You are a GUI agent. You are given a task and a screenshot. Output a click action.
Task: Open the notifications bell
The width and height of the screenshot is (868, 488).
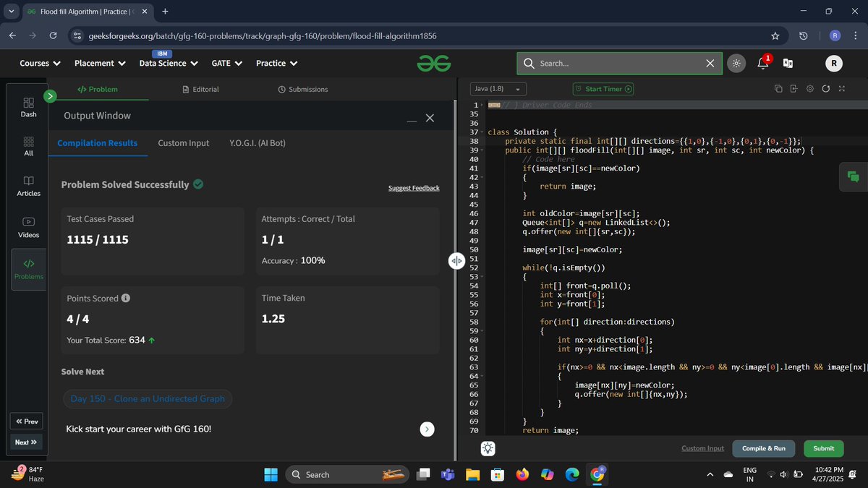click(x=762, y=63)
